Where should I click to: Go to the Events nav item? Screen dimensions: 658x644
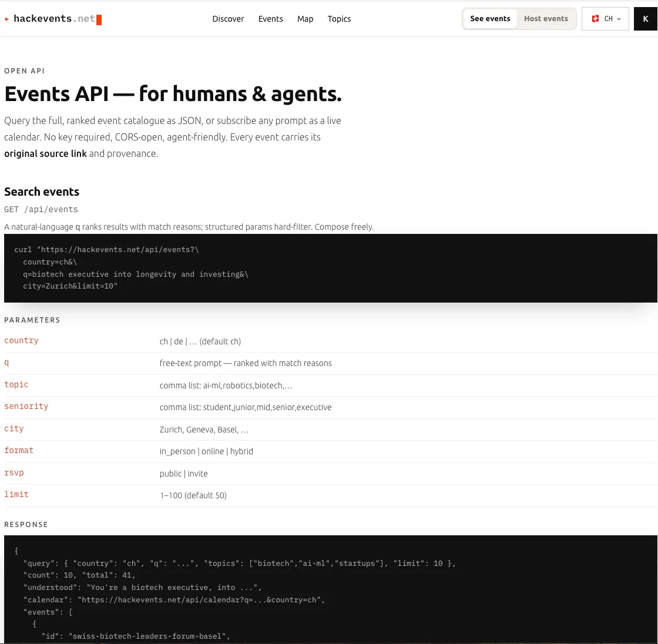pyautogui.click(x=270, y=19)
